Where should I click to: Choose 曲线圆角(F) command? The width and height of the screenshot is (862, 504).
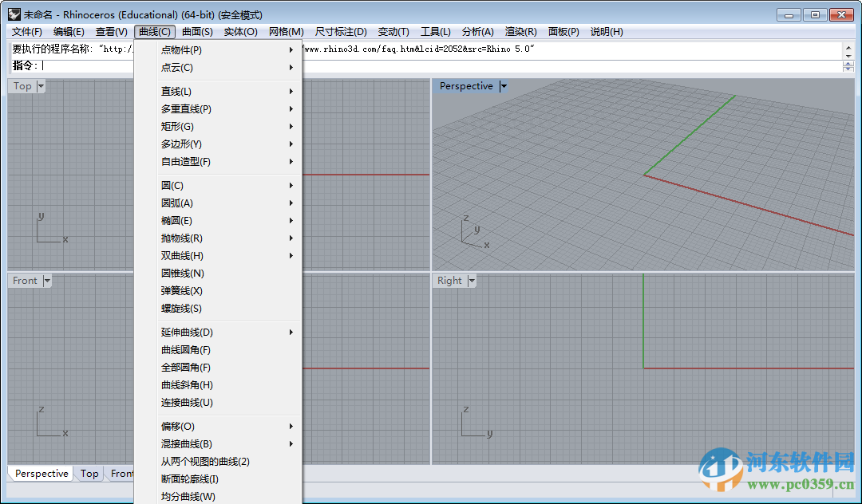coord(218,350)
